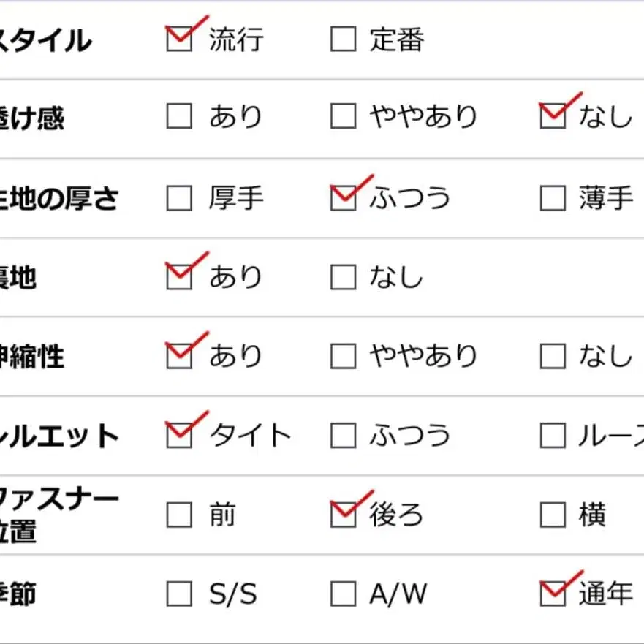Uncheck the 流行 style checkbox
Viewport: 644px width, 644px height.
[x=179, y=39]
